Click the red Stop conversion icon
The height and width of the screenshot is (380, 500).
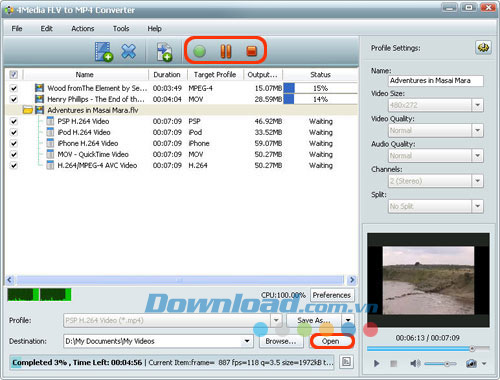tap(252, 51)
